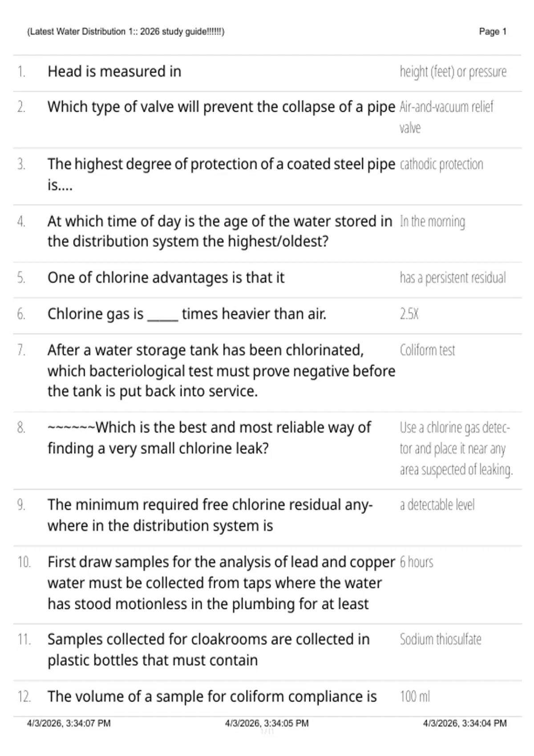Click the "In the morning" answer
This screenshot has width=534, height=756.
(x=432, y=221)
